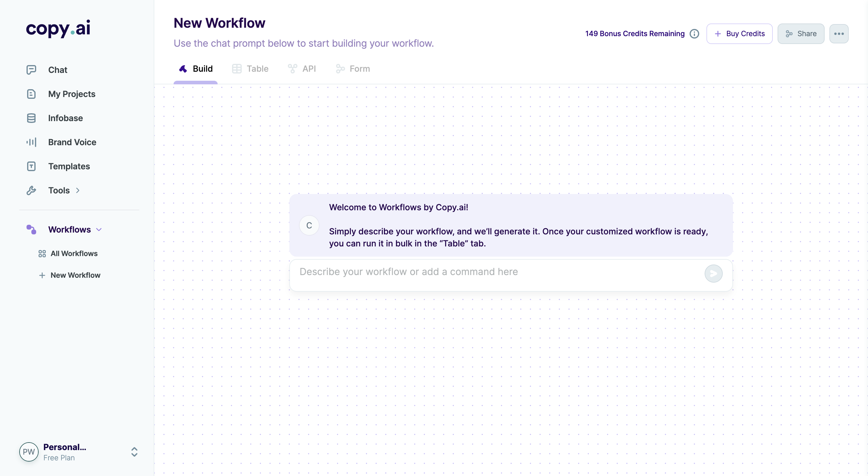The width and height of the screenshot is (868, 476).
Task: Open the three-dots more options button
Action: (839, 34)
